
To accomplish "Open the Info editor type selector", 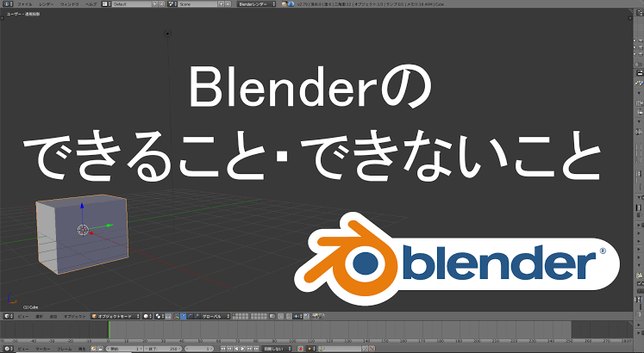I will coord(9,4).
